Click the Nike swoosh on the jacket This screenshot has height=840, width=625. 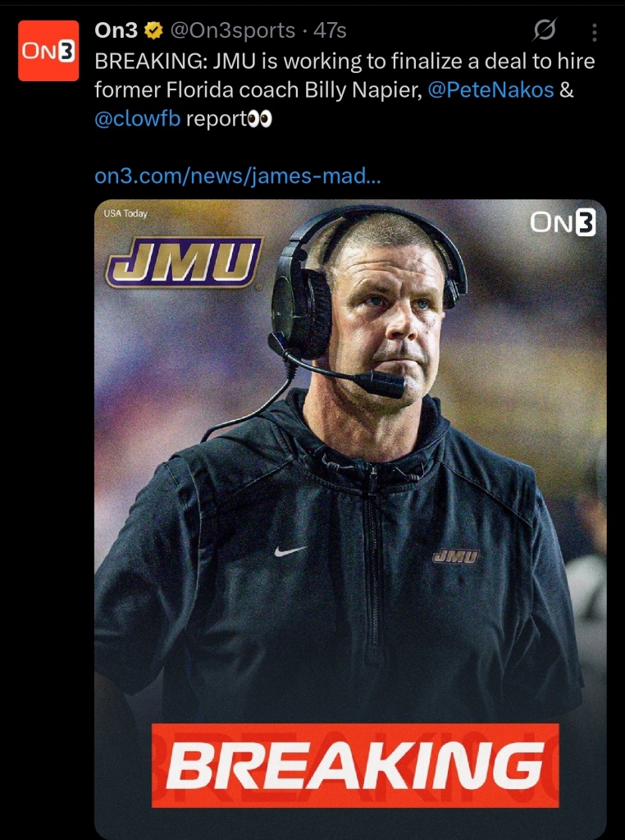(290, 551)
